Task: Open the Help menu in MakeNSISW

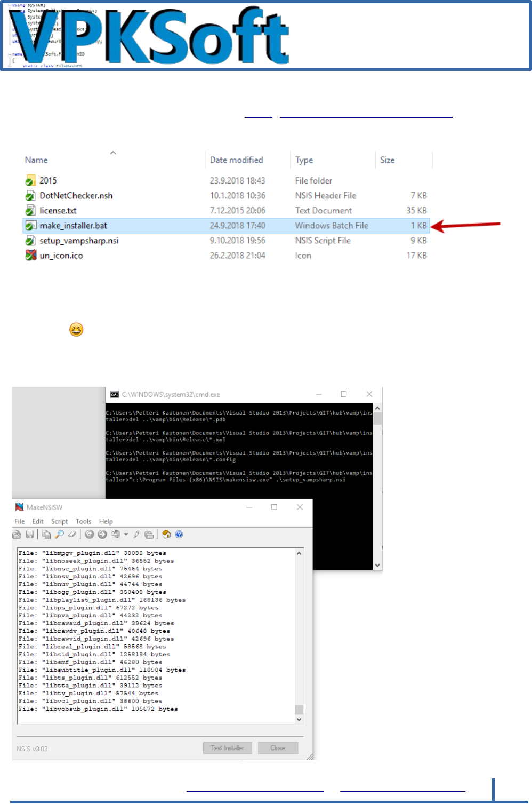Action: tap(106, 521)
